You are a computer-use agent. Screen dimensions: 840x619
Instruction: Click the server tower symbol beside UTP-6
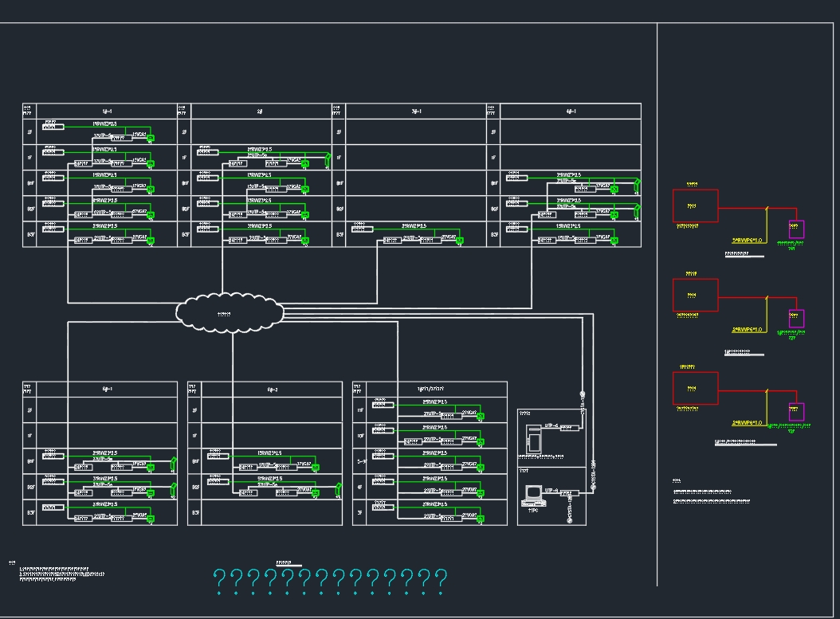click(x=534, y=440)
